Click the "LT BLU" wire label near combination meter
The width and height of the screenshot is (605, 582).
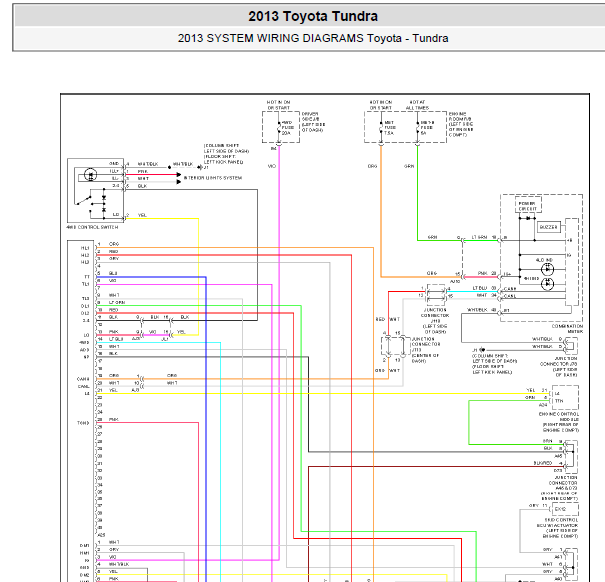(479, 288)
